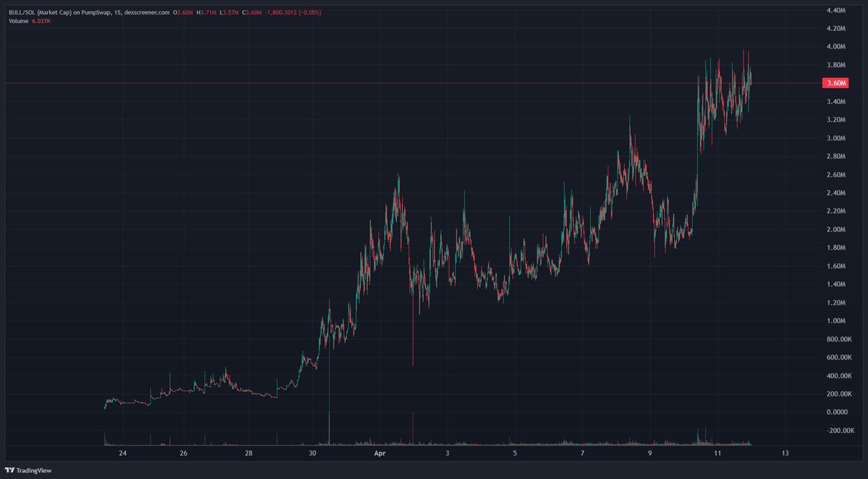Click the 4.00M price axis label
Image resolution: width=868 pixels, height=479 pixels.
click(835, 46)
